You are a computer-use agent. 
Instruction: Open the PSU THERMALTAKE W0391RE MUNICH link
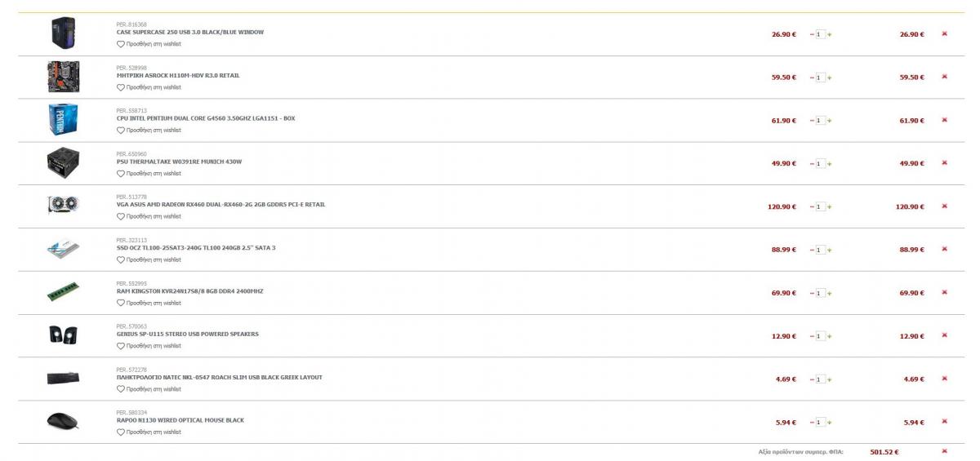point(179,162)
